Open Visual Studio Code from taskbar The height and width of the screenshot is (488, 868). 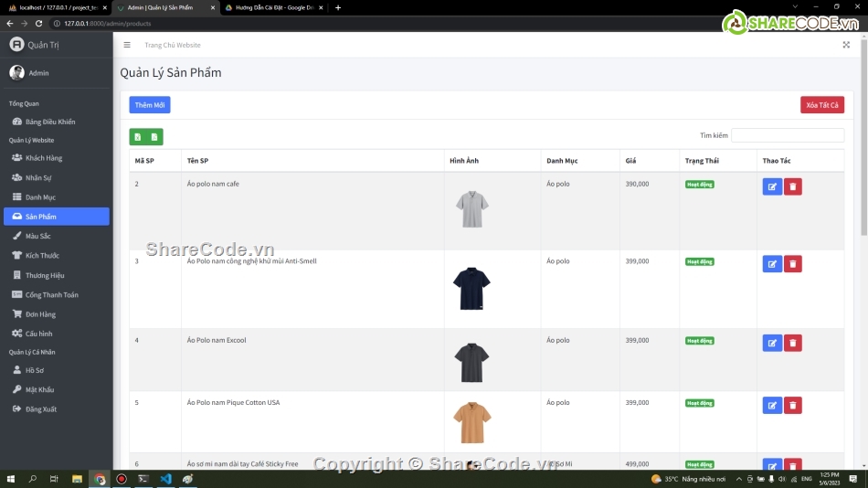pyautogui.click(x=165, y=479)
